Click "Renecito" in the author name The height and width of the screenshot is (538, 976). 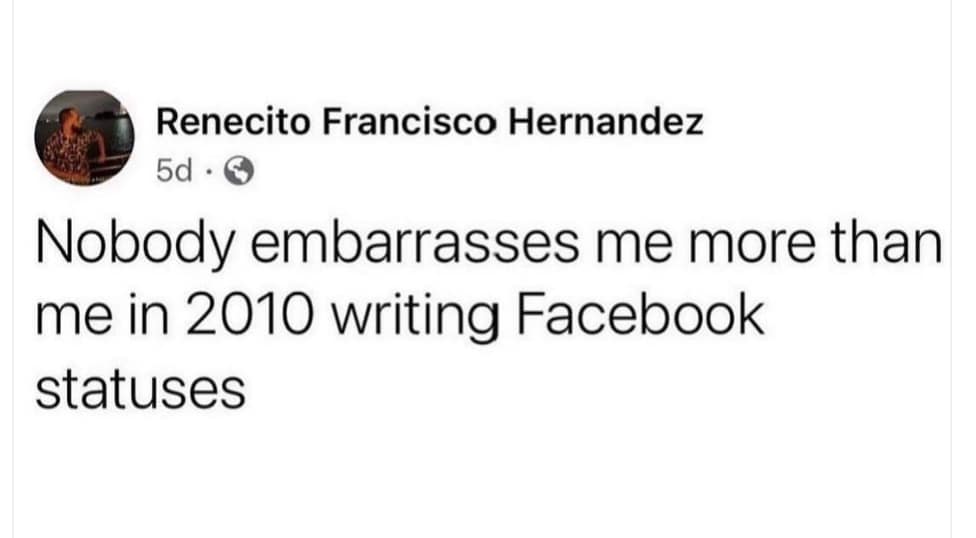tap(228, 124)
